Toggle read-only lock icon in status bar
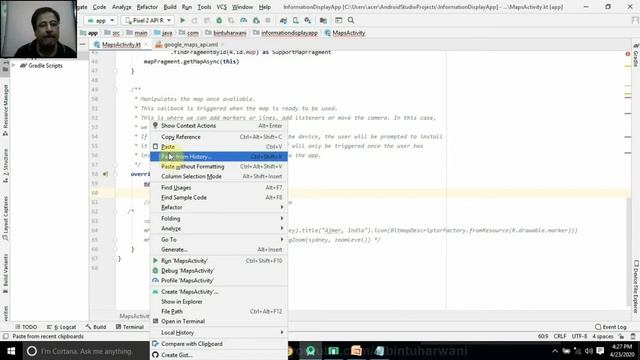This screenshot has height=360, width=640. click(x=621, y=336)
